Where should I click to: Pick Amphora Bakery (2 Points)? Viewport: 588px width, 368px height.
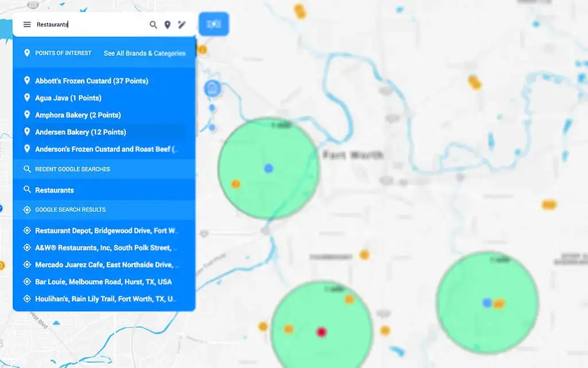point(105,115)
